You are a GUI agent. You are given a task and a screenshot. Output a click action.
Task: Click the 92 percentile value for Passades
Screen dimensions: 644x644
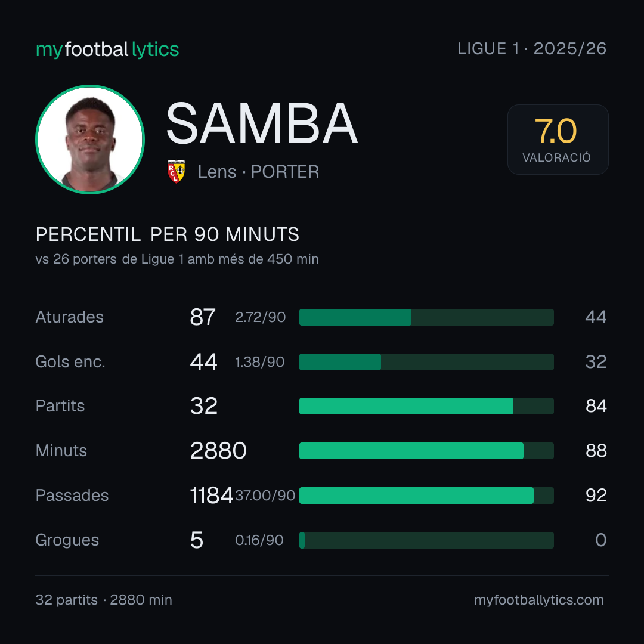[x=596, y=496]
